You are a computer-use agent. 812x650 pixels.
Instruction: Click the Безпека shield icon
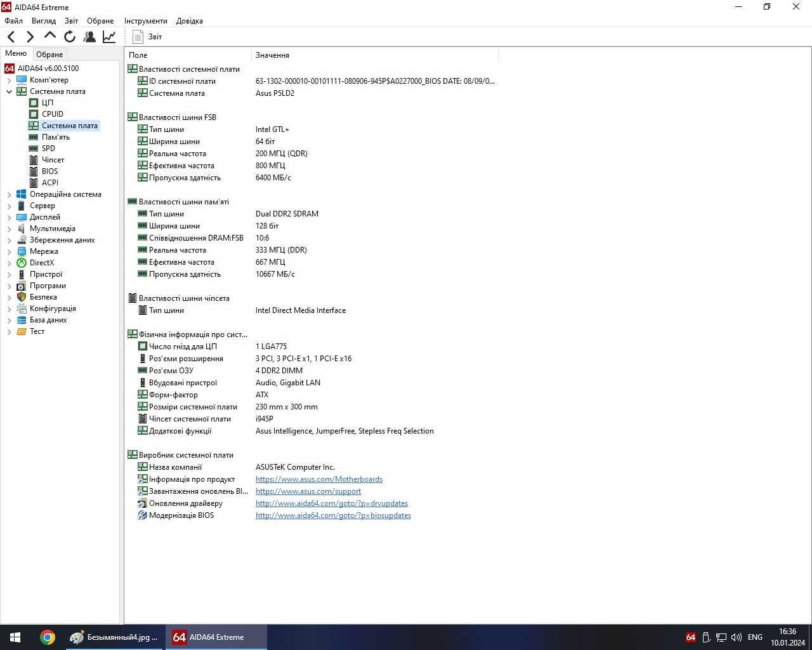(22, 297)
